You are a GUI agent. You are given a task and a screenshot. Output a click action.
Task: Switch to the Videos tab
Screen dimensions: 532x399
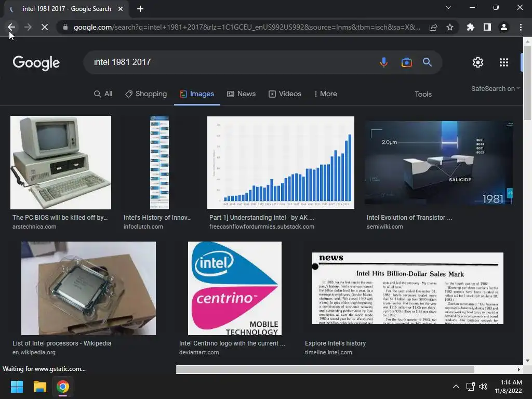[285, 94]
